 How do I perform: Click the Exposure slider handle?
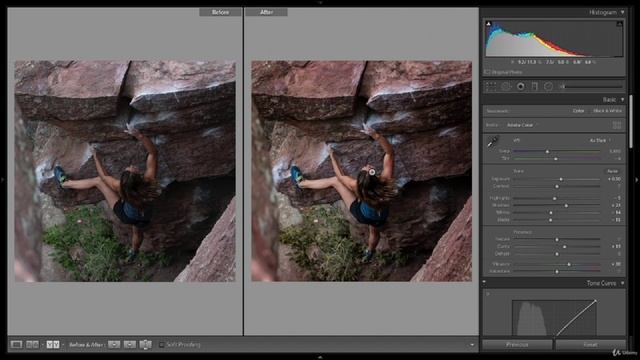(561, 179)
